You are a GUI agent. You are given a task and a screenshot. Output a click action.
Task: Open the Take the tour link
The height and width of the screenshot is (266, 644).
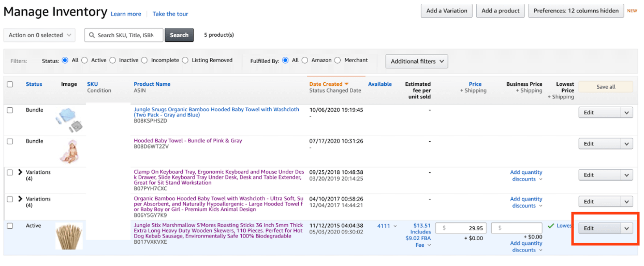[170, 14]
